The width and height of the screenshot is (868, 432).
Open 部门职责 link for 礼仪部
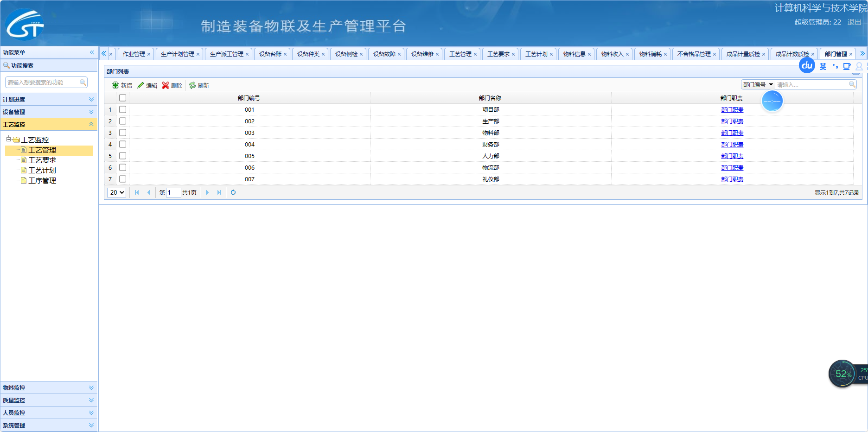[732, 179]
